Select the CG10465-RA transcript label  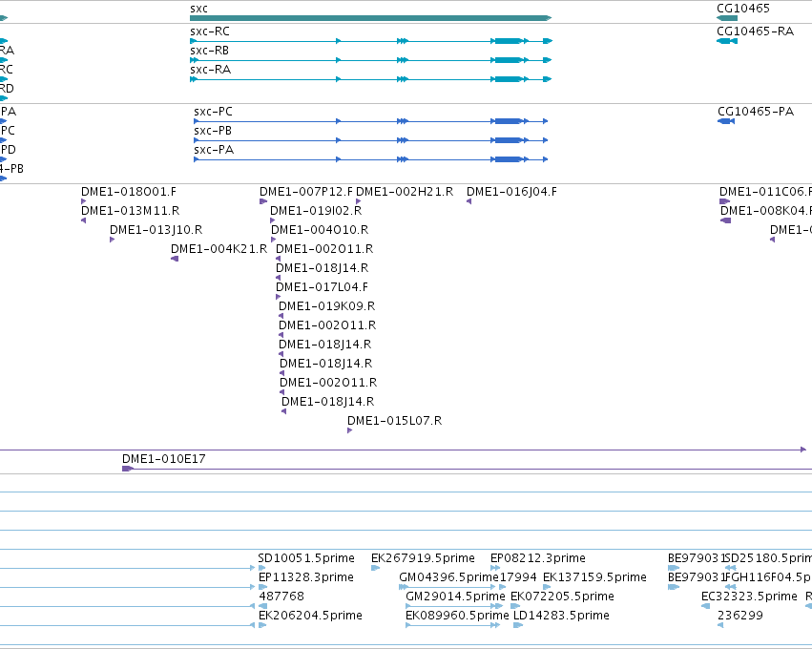point(755,31)
